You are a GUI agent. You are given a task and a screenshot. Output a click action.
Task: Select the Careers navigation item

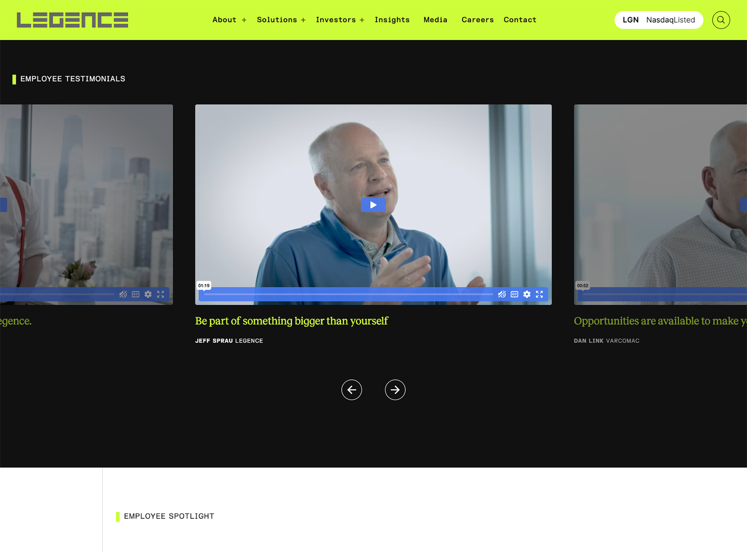tap(478, 20)
